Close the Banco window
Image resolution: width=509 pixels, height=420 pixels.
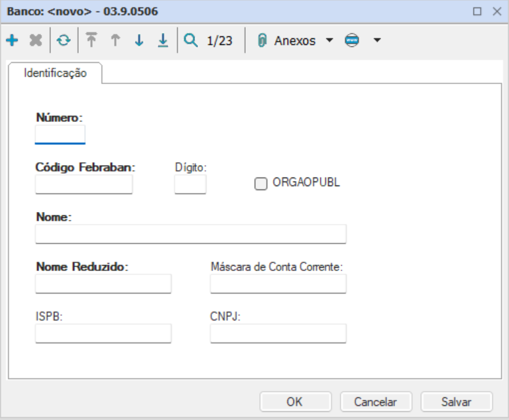click(497, 12)
